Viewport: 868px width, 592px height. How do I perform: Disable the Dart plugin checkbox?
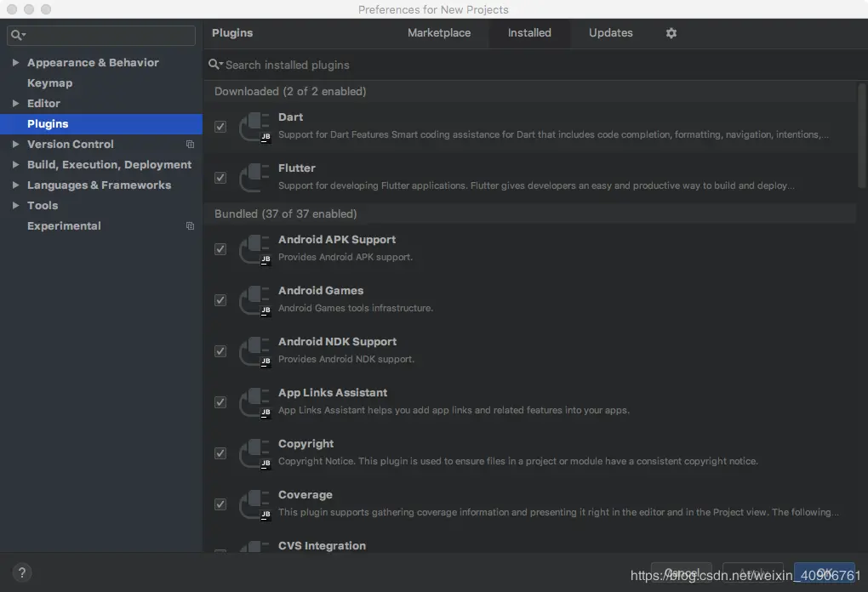(220, 127)
